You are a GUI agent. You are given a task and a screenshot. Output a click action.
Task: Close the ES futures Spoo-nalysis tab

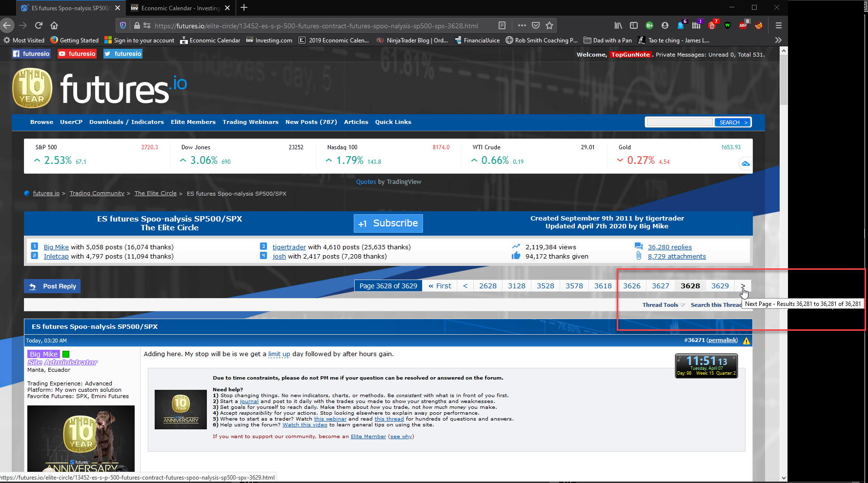click(118, 8)
